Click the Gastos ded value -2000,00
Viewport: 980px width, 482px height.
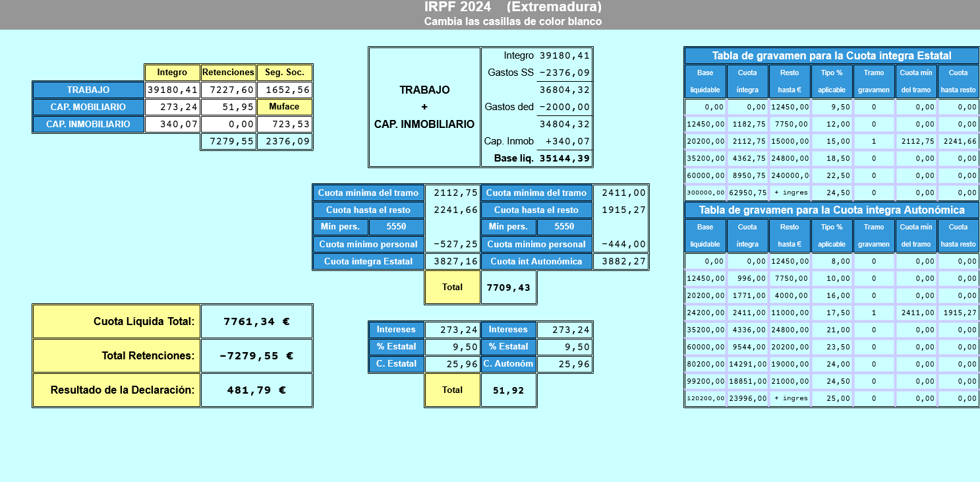(x=564, y=107)
